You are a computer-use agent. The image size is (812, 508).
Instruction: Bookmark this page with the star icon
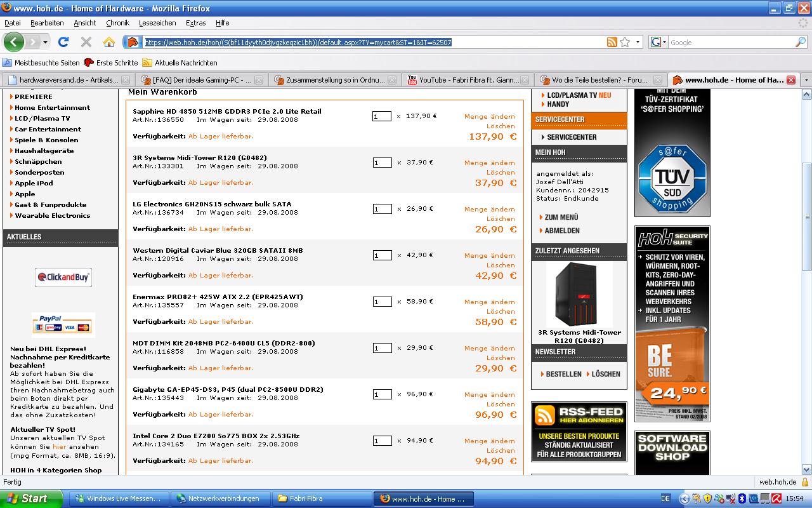point(625,42)
